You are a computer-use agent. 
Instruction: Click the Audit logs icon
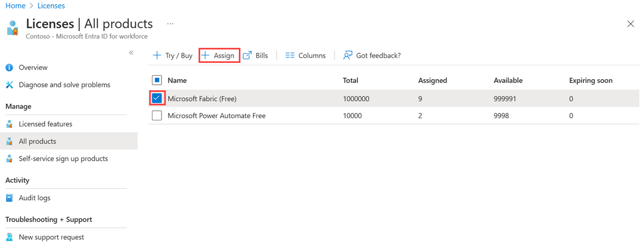pyautogui.click(x=9, y=198)
